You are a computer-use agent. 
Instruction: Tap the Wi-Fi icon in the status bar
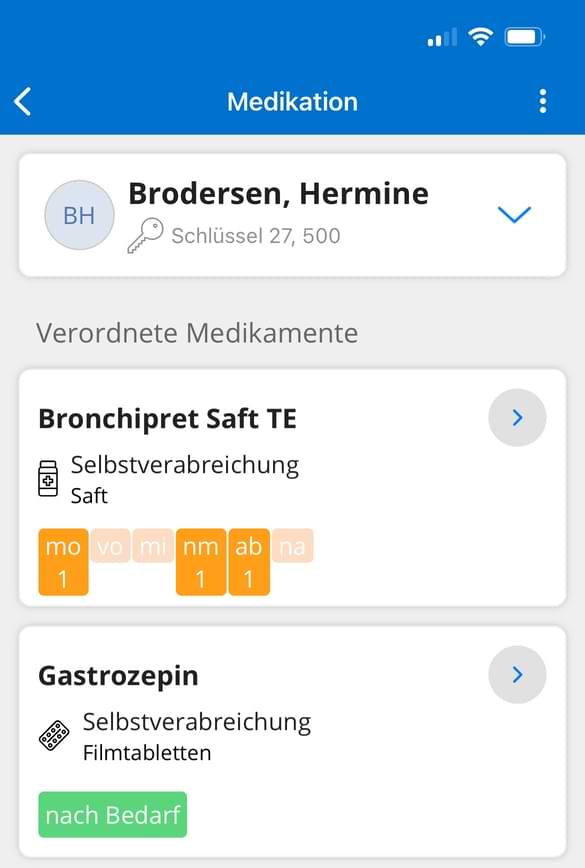[x=479, y=36]
